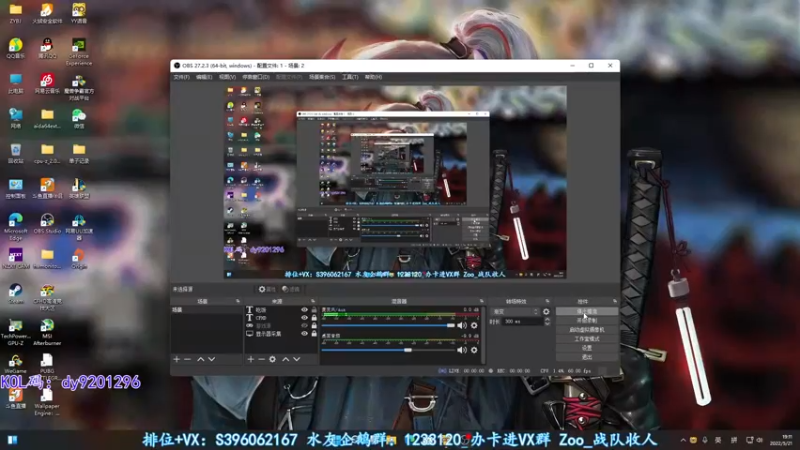This screenshot has width=800, height=450.
Task: Mute the 桌面音频 channel speaker icon
Action: [x=462, y=350]
